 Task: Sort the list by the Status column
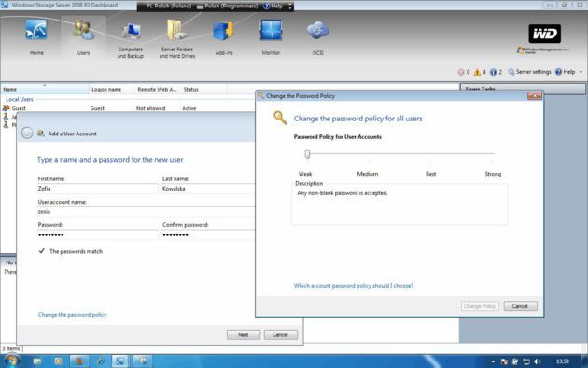[203, 90]
